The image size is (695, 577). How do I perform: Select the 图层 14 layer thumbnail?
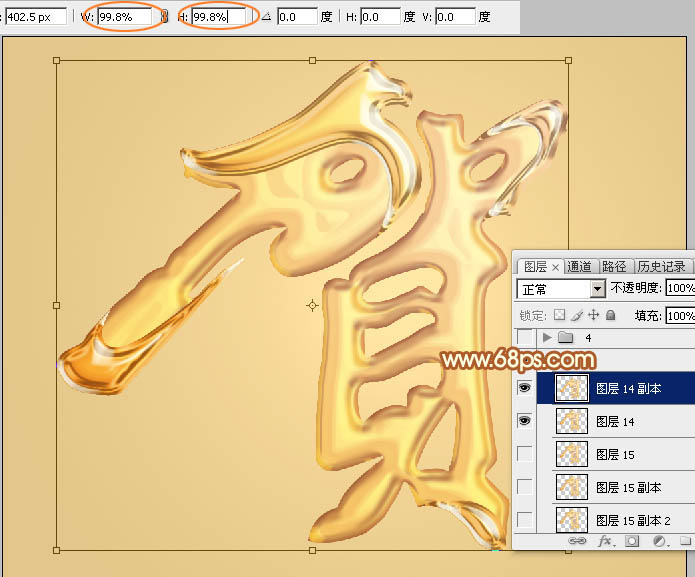coord(572,421)
